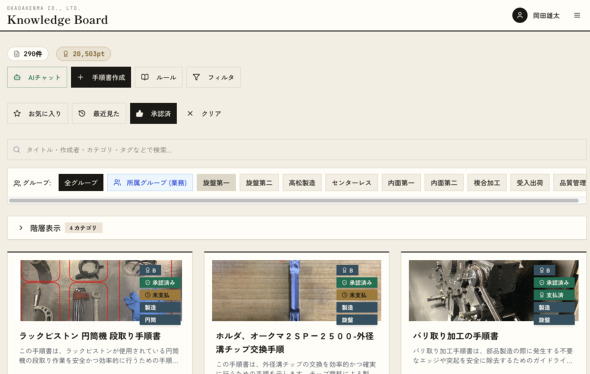Click クリア to clear filters

tap(204, 113)
